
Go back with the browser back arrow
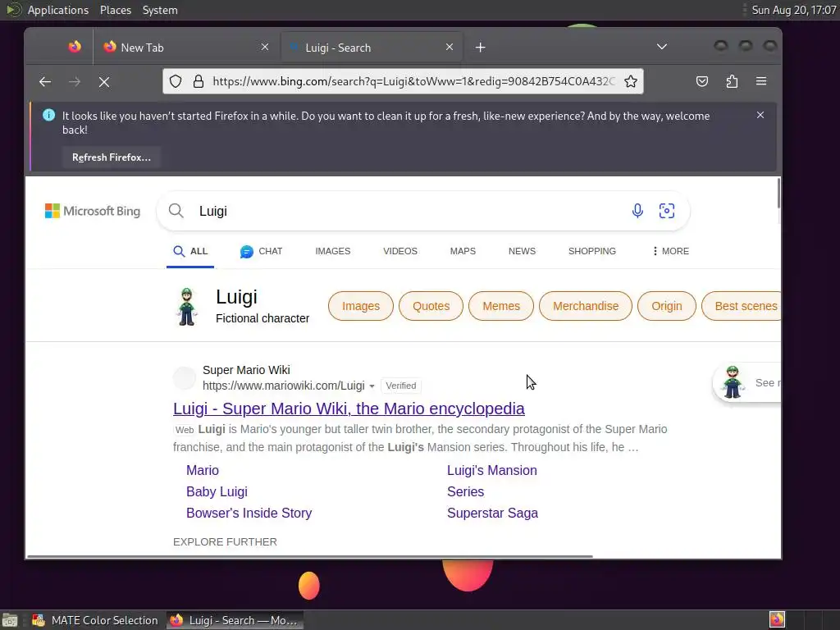(45, 81)
